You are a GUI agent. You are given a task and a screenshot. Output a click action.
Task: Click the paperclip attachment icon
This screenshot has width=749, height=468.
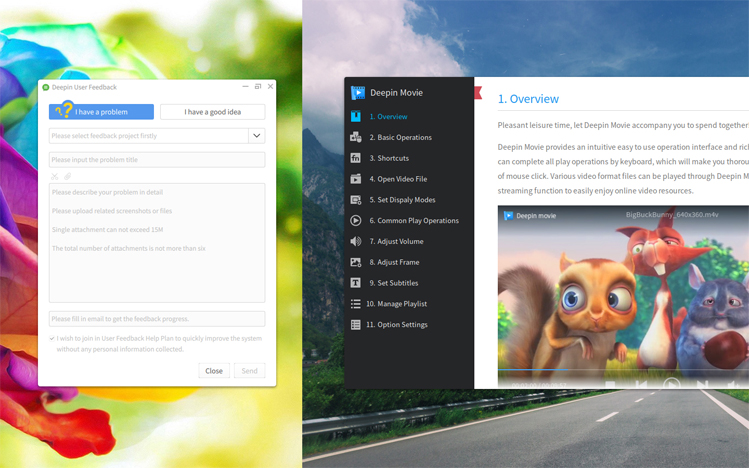click(68, 176)
